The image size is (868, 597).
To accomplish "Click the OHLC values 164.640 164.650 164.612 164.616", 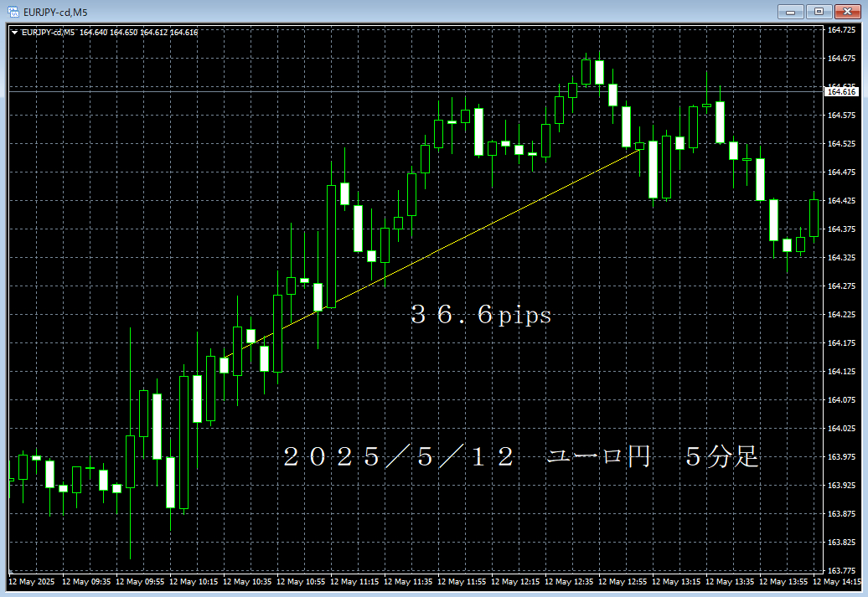I will click(x=138, y=33).
